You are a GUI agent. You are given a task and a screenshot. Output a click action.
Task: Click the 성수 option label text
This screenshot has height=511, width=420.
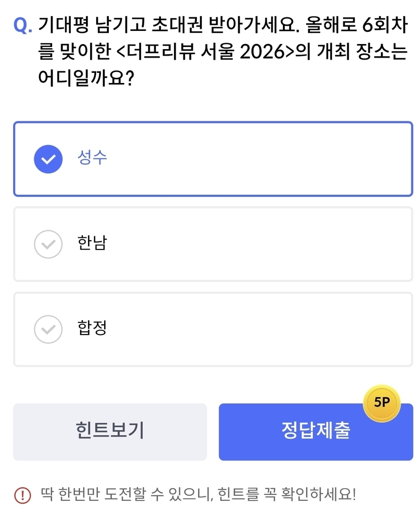point(92,158)
